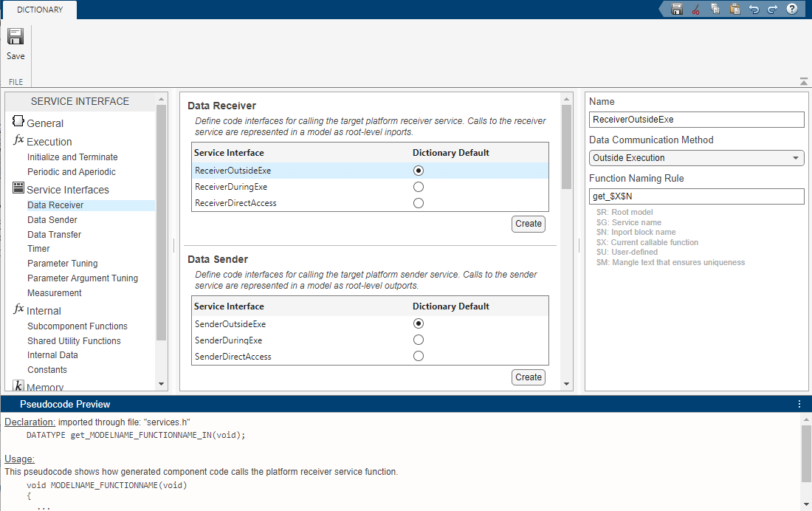Screen dimensions: 812x511
Task: Switch to the Dictionary tab
Action: click(40, 10)
